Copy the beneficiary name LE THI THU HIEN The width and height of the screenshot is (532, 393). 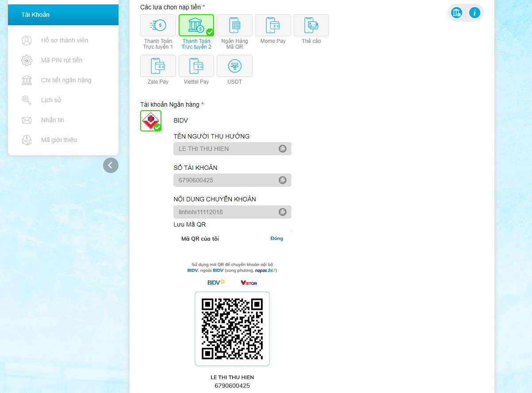[x=283, y=149]
